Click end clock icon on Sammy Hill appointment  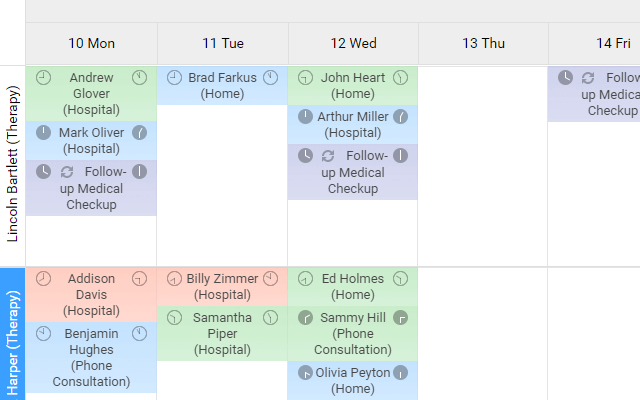pos(400,318)
